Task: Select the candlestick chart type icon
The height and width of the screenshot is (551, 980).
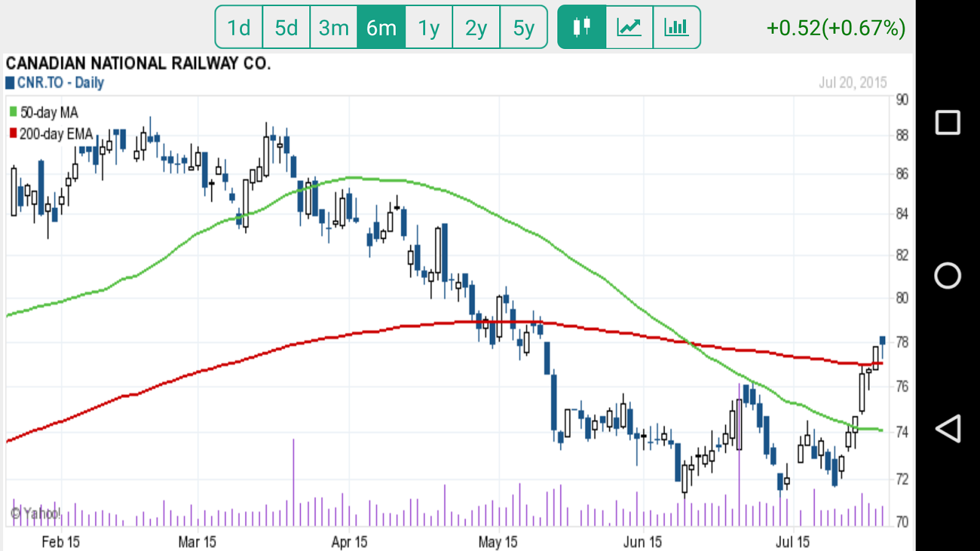Action: click(x=582, y=27)
